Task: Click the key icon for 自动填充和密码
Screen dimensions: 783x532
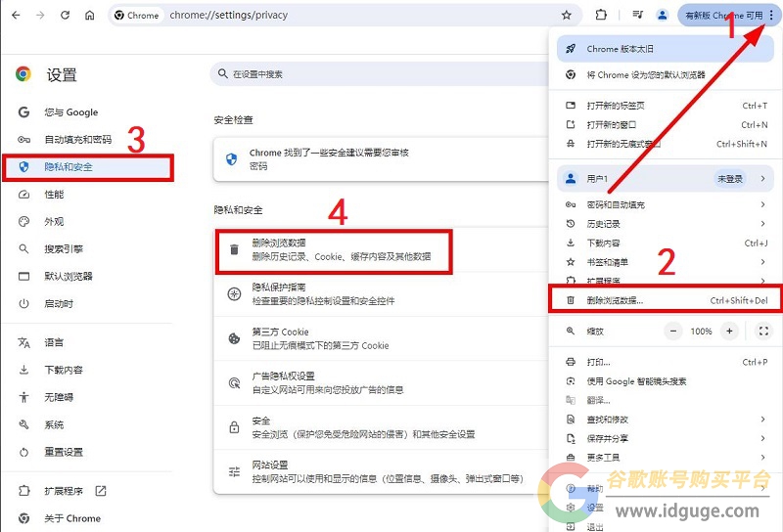Action: (23, 139)
